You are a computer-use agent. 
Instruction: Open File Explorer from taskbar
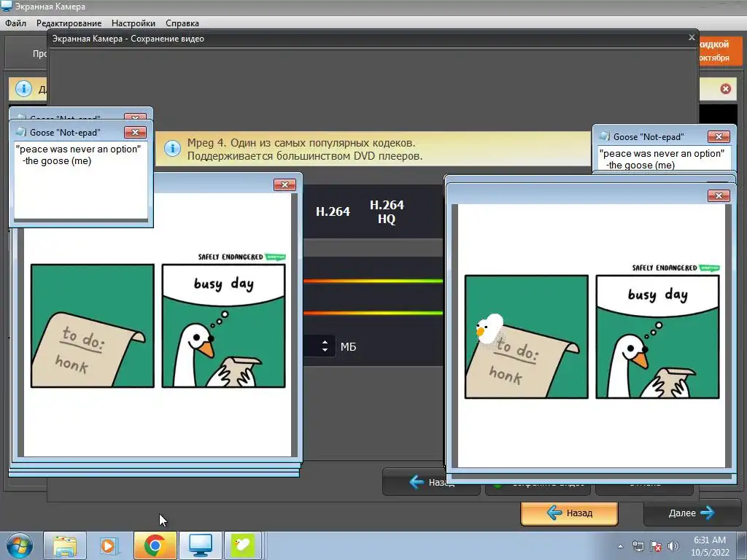[x=65, y=546]
